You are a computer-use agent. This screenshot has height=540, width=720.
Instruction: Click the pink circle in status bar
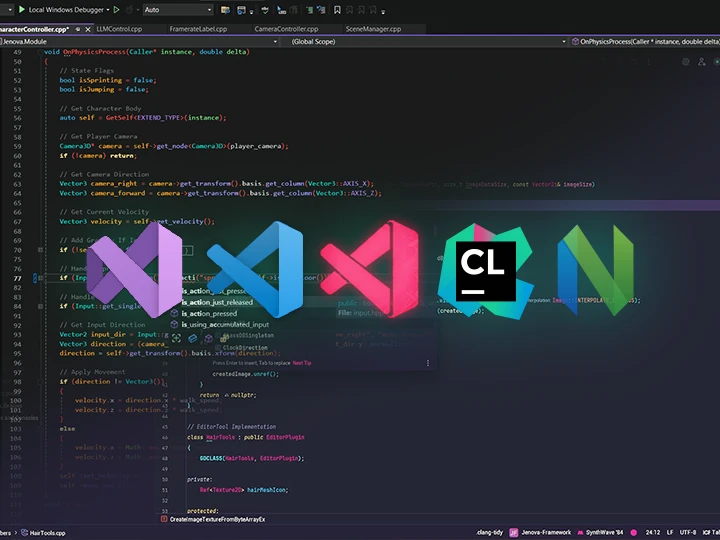pos(634,533)
